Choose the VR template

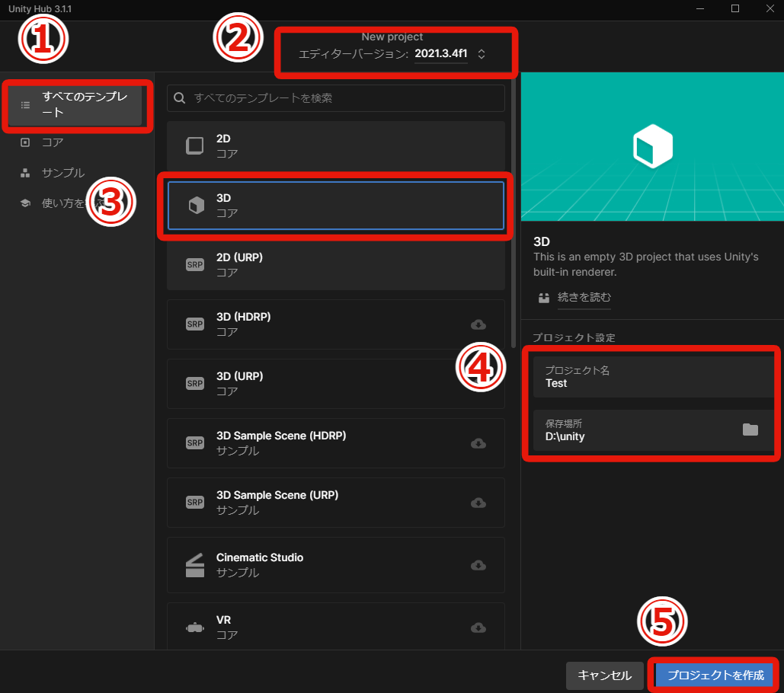(336, 627)
